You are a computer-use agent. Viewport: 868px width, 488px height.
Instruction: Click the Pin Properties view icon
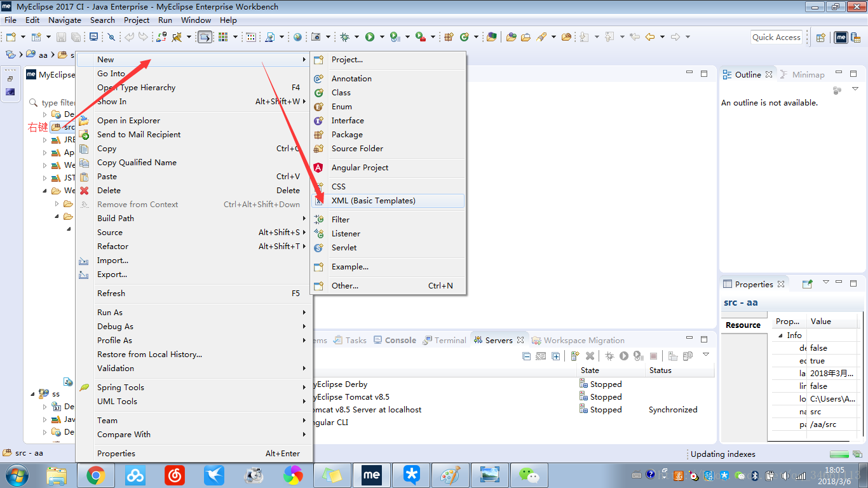click(807, 284)
